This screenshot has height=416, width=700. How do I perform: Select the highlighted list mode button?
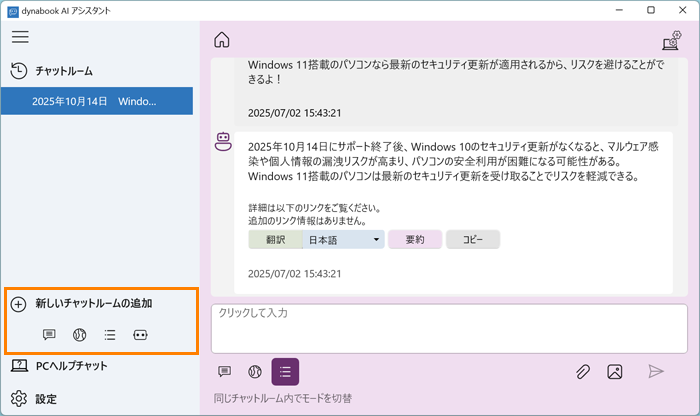point(285,371)
